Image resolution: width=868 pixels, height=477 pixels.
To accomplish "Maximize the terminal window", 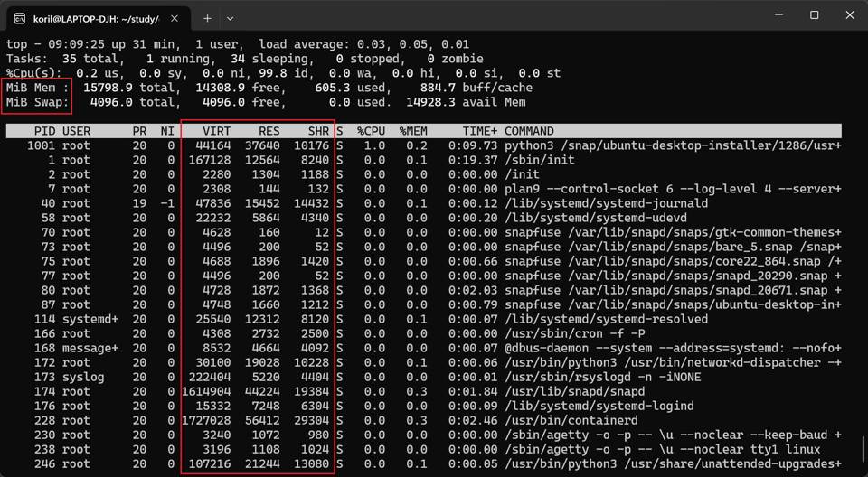I will coord(814,15).
